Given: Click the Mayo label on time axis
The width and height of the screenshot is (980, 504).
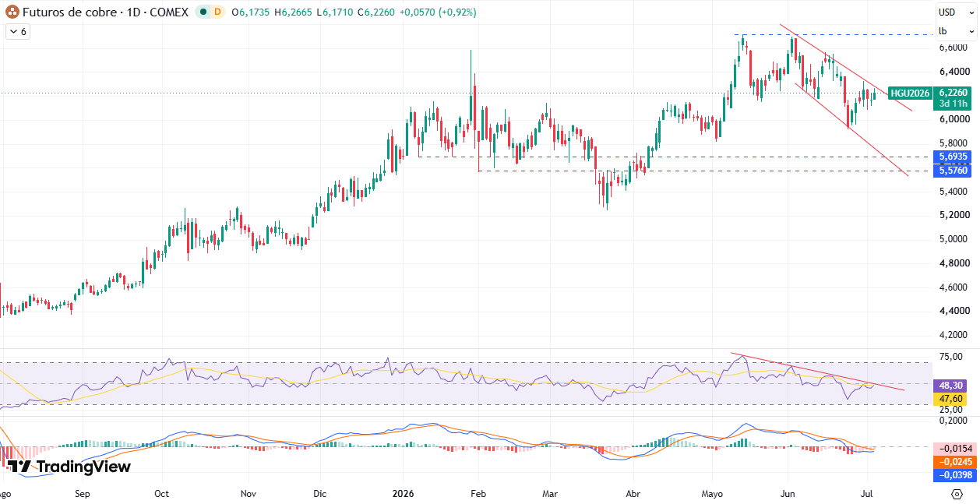Looking at the screenshot, I should (x=712, y=494).
